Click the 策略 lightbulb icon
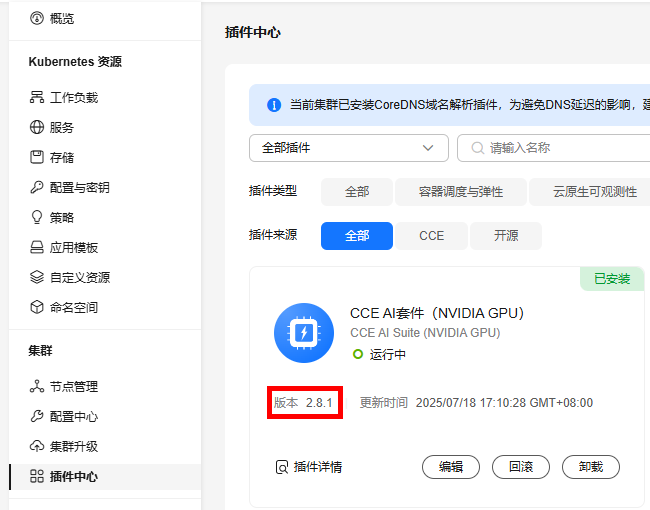The height and width of the screenshot is (510, 650). pyautogui.click(x=36, y=217)
